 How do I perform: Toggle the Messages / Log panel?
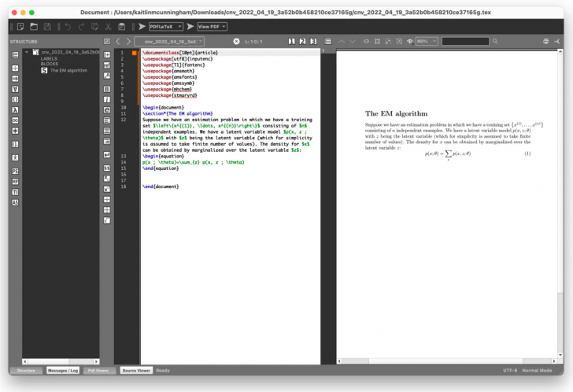[x=63, y=370]
